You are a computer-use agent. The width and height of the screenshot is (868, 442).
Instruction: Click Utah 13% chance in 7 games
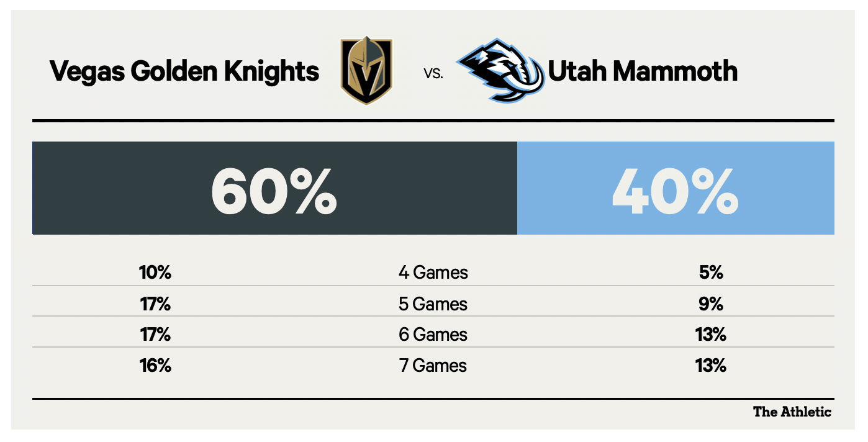point(710,366)
